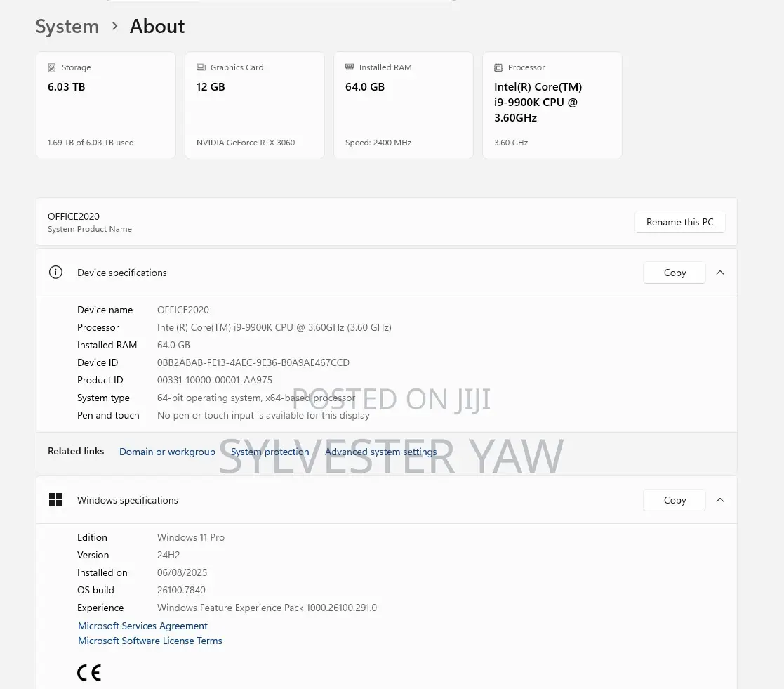This screenshot has width=784, height=689.
Task: Open System protection link
Action: [270, 452]
